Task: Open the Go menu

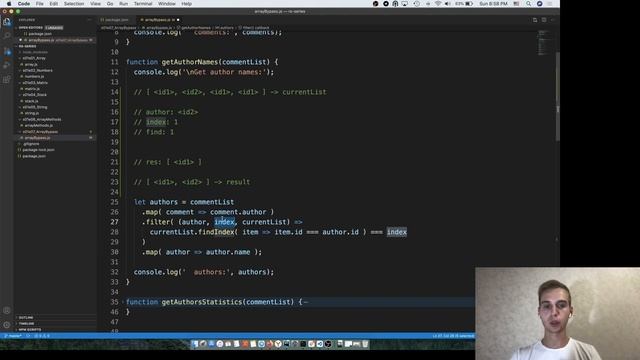Action: pyautogui.click(x=110, y=4)
